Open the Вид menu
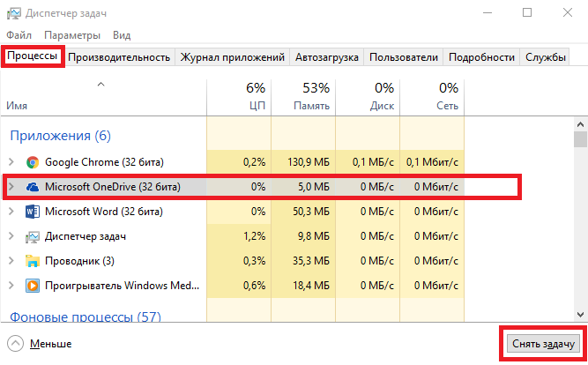 click(x=122, y=35)
